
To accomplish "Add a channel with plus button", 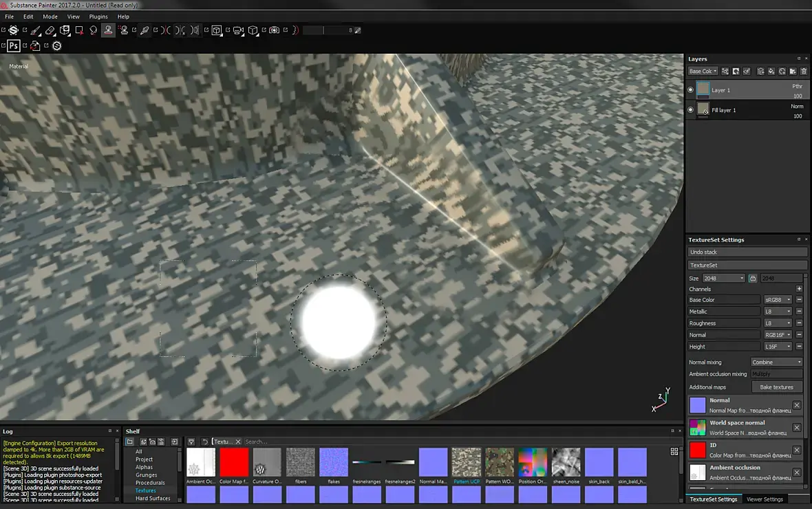I will (799, 289).
